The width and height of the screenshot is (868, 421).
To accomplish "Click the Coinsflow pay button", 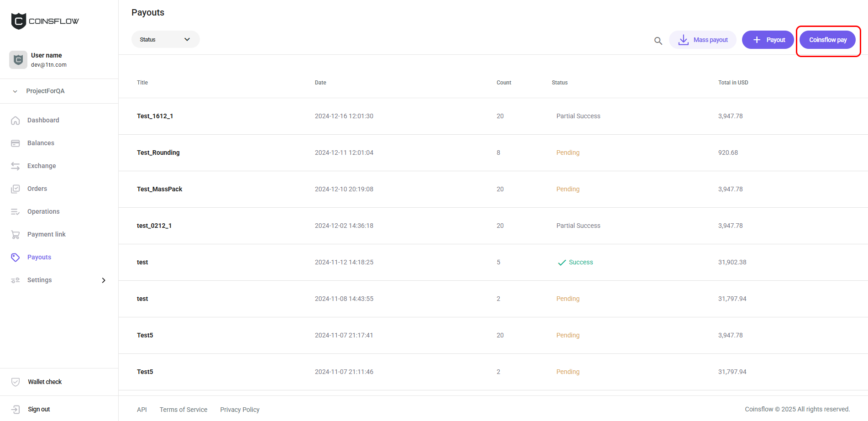I will (x=827, y=40).
